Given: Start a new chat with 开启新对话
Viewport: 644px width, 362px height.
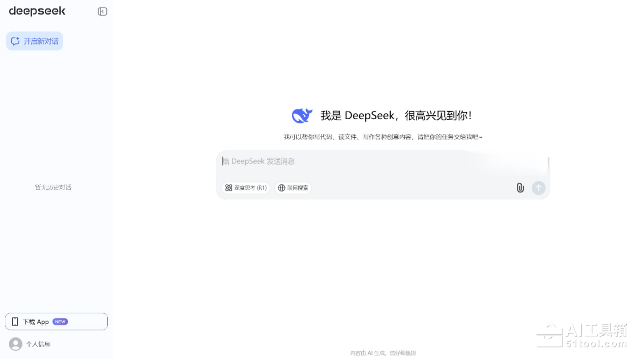Looking at the screenshot, I should (x=35, y=41).
